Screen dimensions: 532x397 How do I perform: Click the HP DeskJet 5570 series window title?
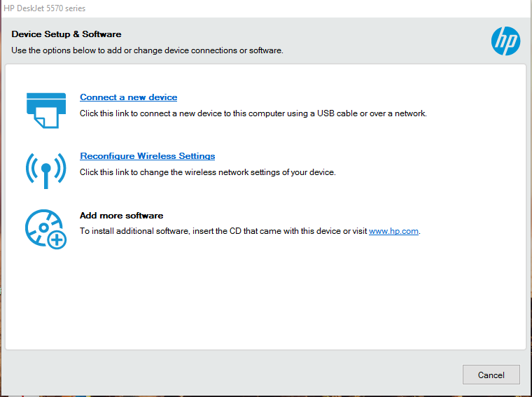[x=45, y=8]
